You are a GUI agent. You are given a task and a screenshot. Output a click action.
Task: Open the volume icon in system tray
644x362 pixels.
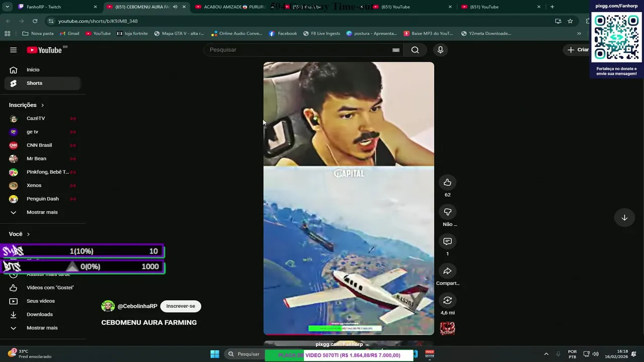pyautogui.click(x=596, y=354)
